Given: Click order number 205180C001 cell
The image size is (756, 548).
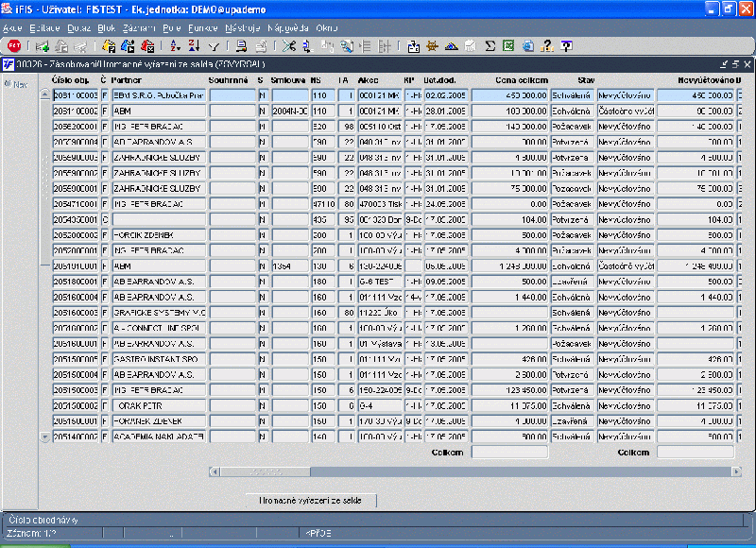Looking at the screenshot, I should coord(76,282).
